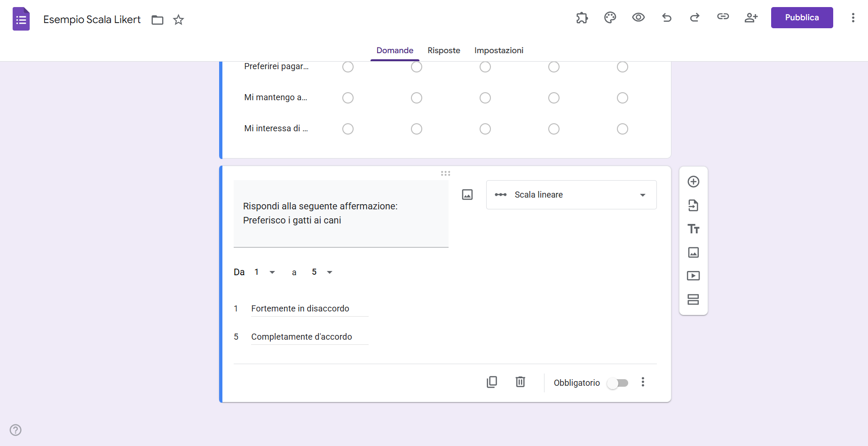This screenshot has width=868, height=446.
Task: Duplicate the linear scale question
Action: [x=492, y=382]
